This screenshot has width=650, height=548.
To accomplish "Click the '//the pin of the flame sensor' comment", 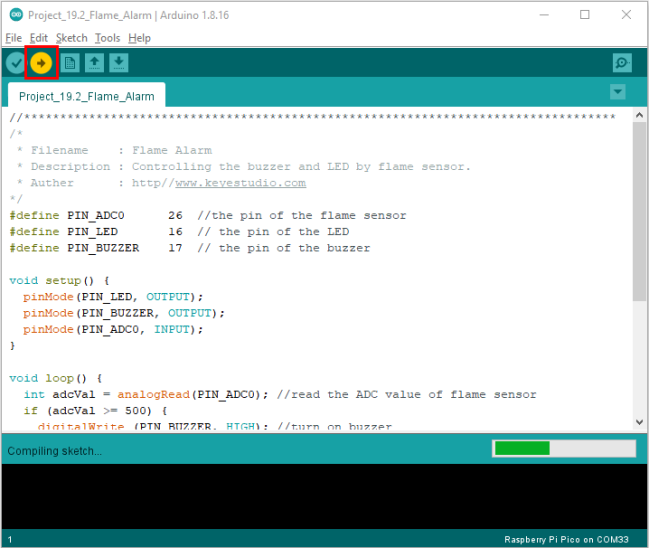I will [x=302, y=216].
